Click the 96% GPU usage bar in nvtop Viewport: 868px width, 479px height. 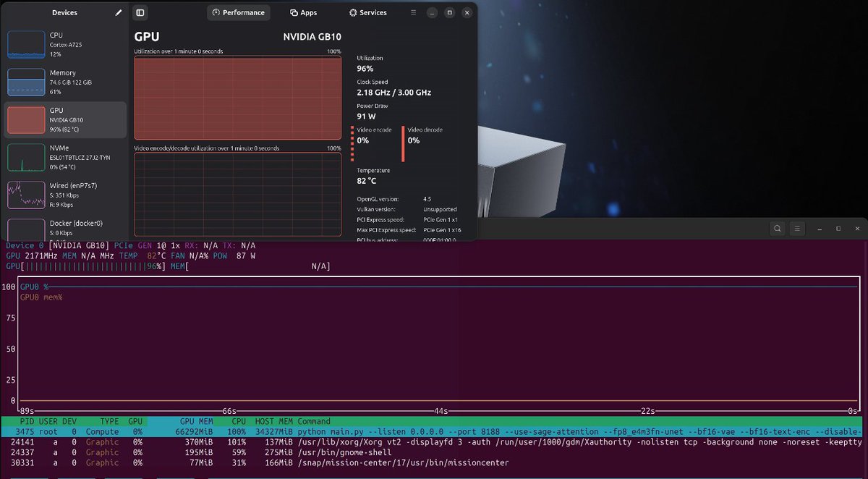(x=87, y=267)
